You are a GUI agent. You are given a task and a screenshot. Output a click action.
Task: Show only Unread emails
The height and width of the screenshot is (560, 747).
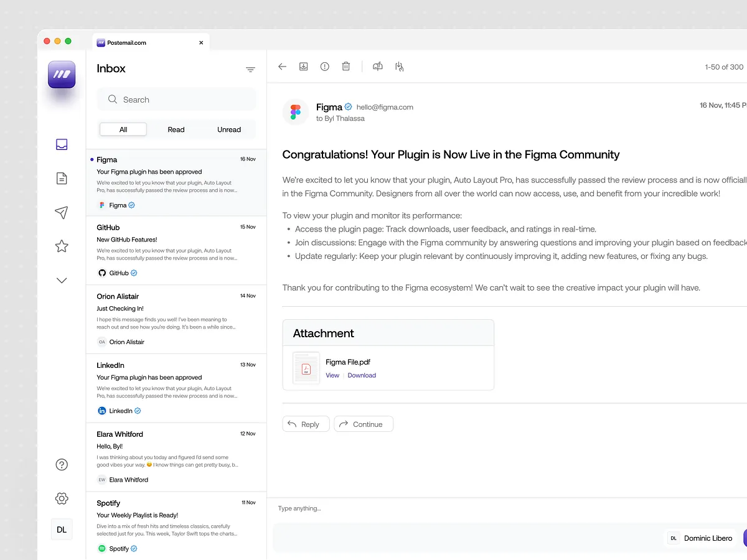228,129
